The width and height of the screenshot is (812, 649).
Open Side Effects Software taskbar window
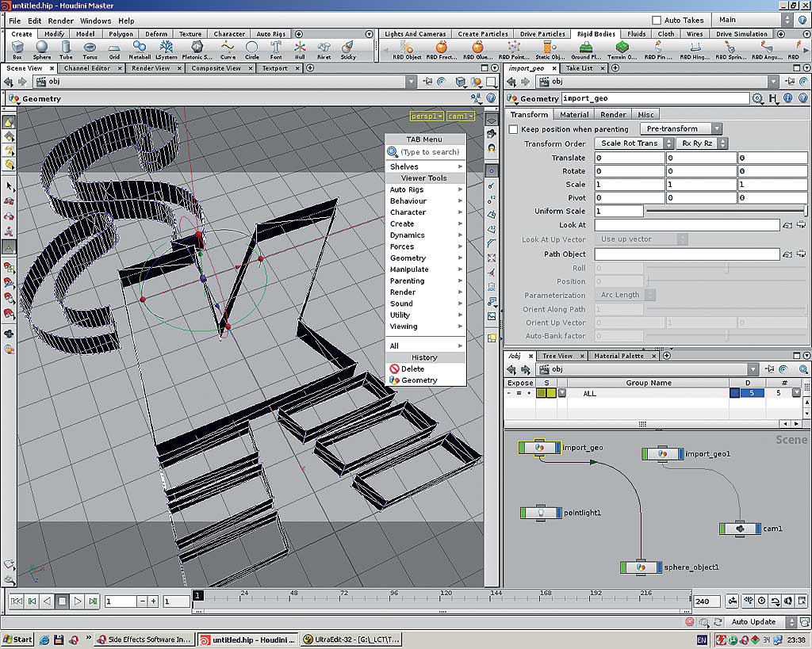(x=144, y=639)
